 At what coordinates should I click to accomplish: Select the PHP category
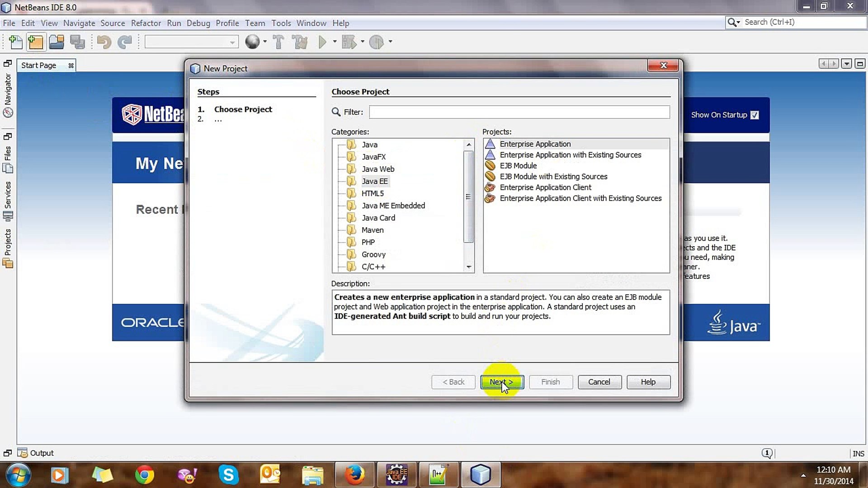tap(368, 242)
